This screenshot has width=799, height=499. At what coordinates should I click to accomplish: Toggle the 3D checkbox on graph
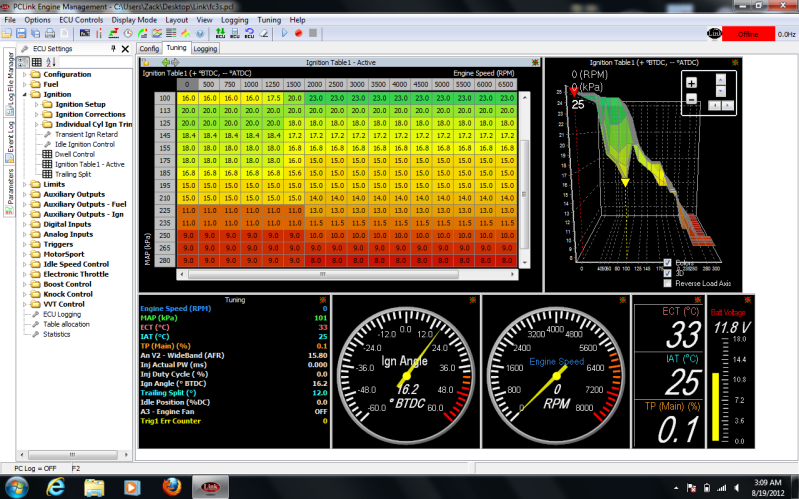668,273
